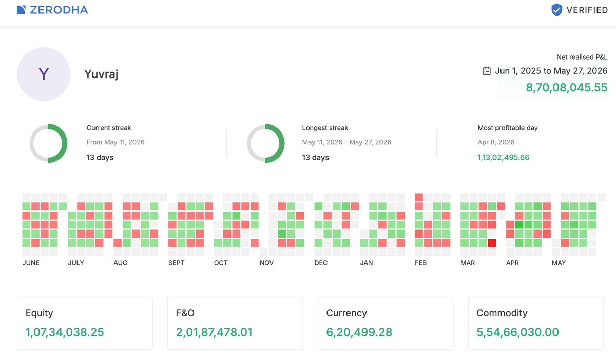Click the MAY month label
Viewport: 616px width, 364px height.
559,263
